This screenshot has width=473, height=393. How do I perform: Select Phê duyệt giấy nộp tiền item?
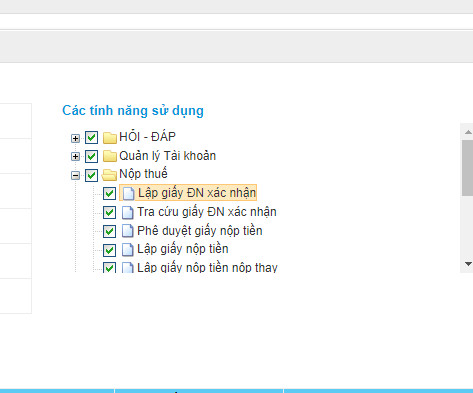pyautogui.click(x=200, y=231)
